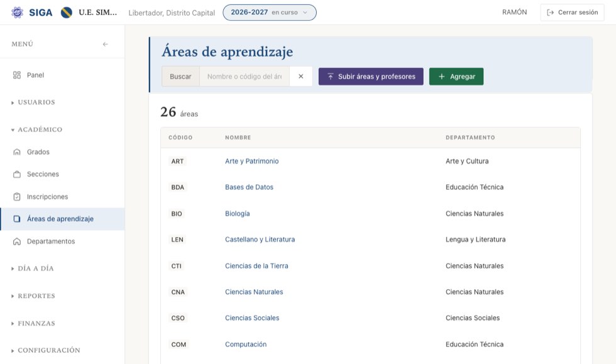This screenshot has width=616, height=364.
Task: Open Inscripciones in the sidebar
Action: click(x=62, y=197)
